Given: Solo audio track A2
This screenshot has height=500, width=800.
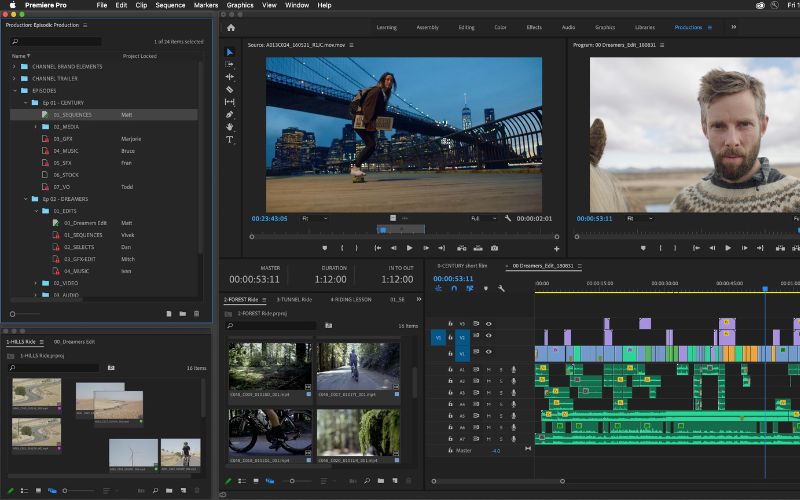Looking at the screenshot, I should [x=501, y=381].
